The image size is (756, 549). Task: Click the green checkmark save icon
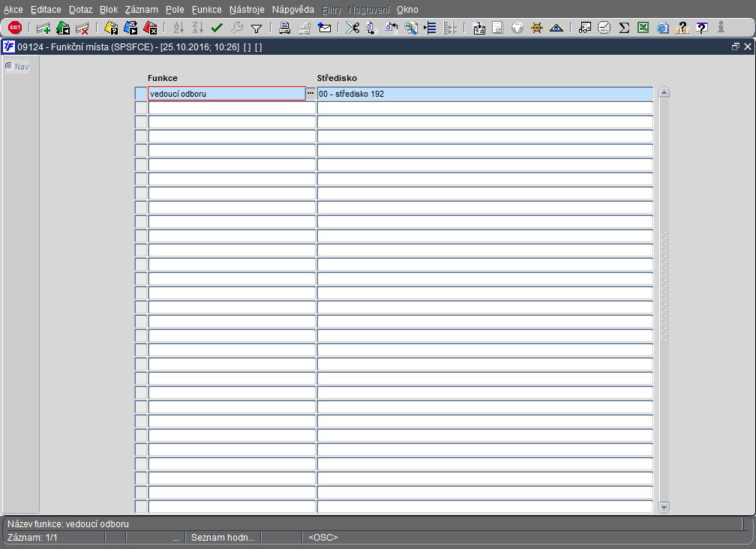click(217, 28)
